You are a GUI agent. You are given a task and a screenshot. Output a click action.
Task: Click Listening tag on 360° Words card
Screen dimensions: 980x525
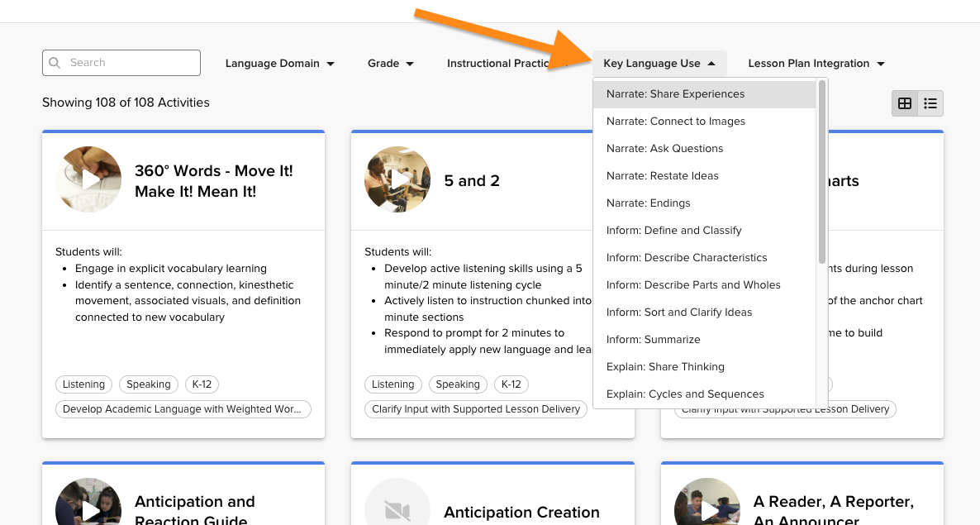pos(83,384)
